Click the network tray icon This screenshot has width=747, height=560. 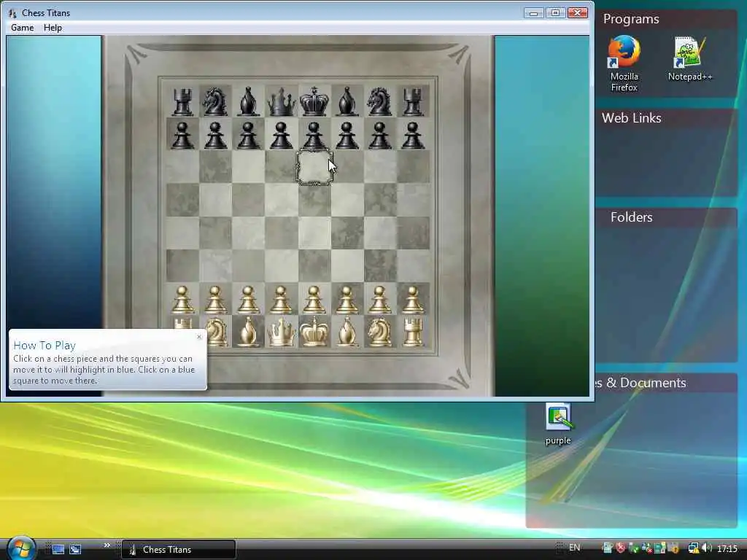694,548
